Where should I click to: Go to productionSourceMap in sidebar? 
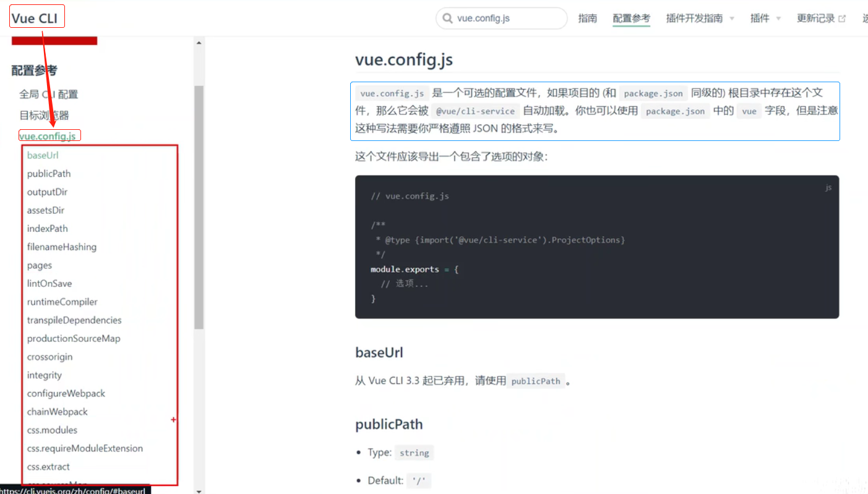click(74, 339)
